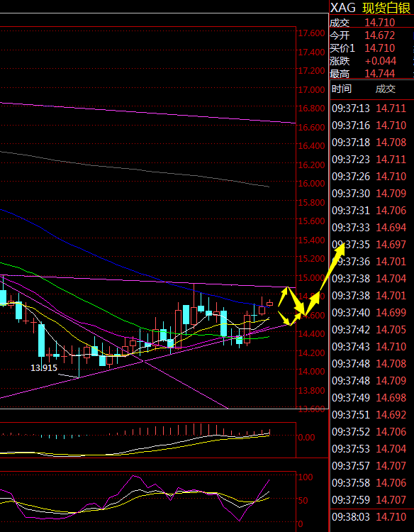Click the 16.800 price axis label
This screenshot has width=414, height=532.
pos(311,109)
